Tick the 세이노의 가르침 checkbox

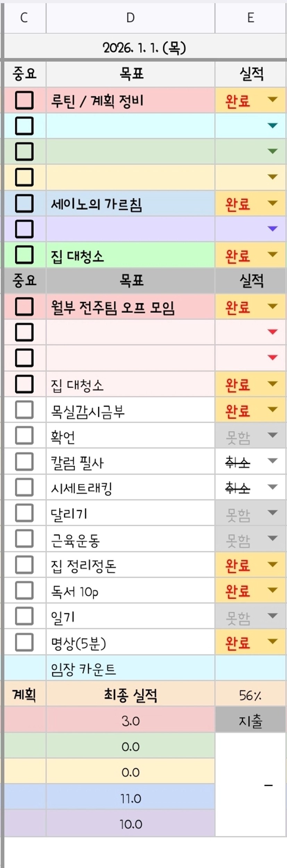tap(24, 203)
